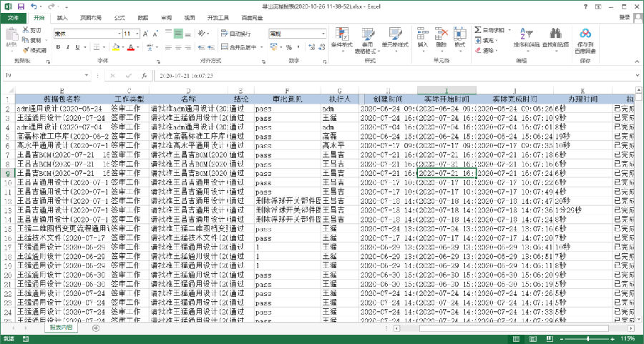Open Find and Select binoculars icon
Image resolution: width=644 pixels, height=344 pixels.
pos(555,34)
